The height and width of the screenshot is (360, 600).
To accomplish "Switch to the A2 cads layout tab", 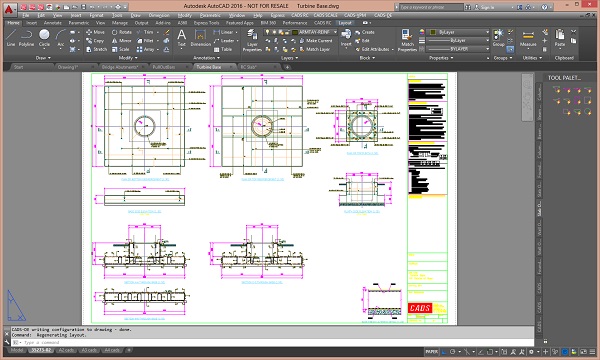I will (x=66, y=350).
